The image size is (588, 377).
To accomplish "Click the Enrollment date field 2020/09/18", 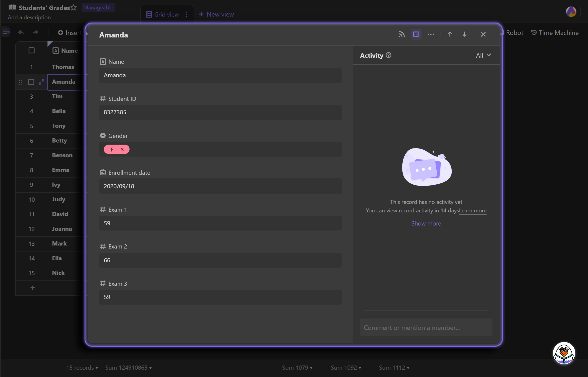I will click(x=220, y=186).
